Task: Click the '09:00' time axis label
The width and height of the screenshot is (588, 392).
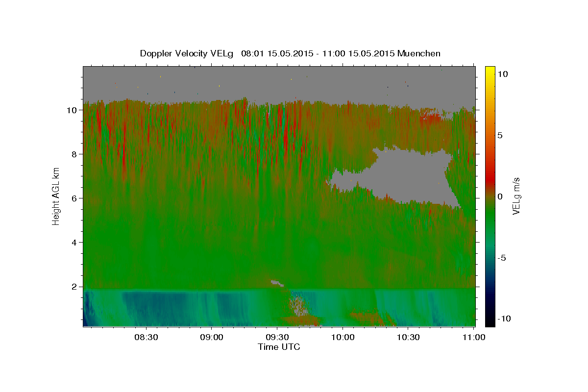Action: pos(212,338)
